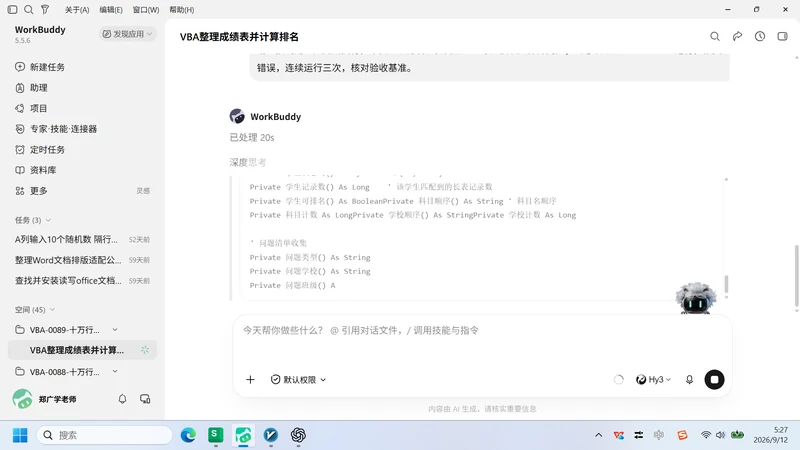Select VBA整理成绩表并计算 in sidebar
The height and width of the screenshot is (450, 800).
pyautogui.click(x=82, y=350)
